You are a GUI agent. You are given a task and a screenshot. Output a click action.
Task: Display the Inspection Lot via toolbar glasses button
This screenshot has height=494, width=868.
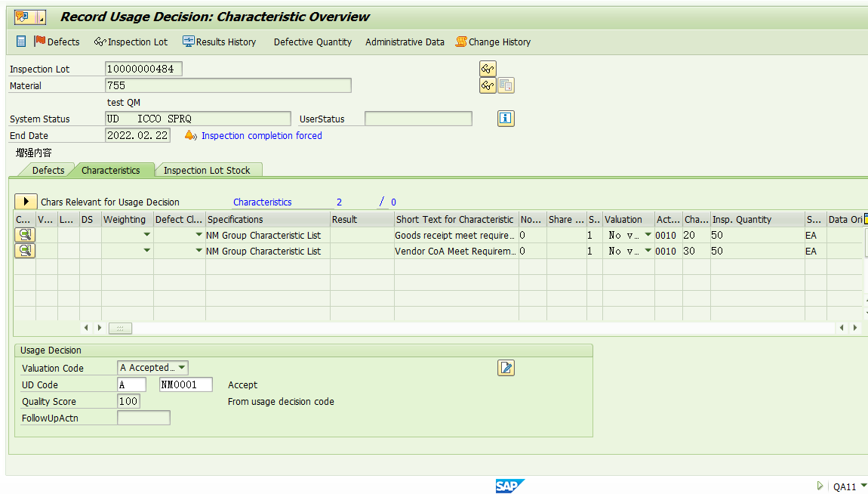[131, 42]
